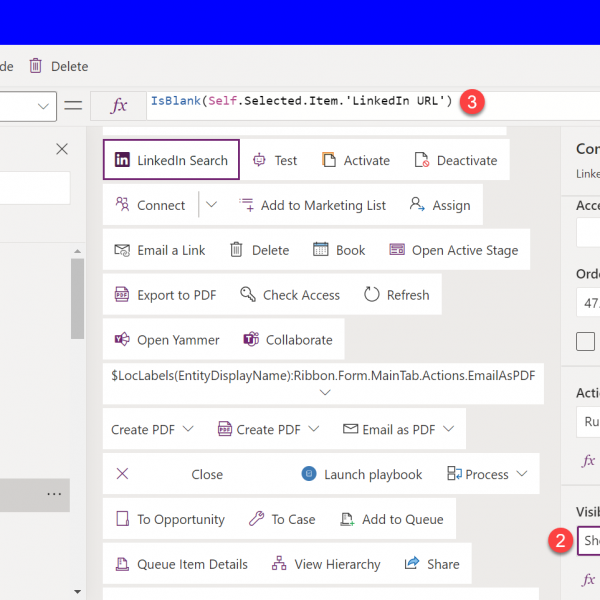The image size is (600, 600).
Task: Click the Add to Queue icon
Action: (x=347, y=519)
